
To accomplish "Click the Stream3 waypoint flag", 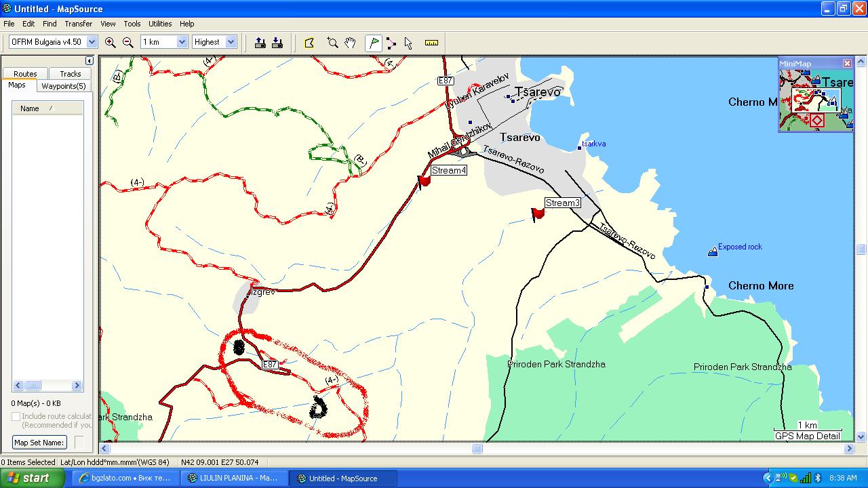I will tap(538, 214).
